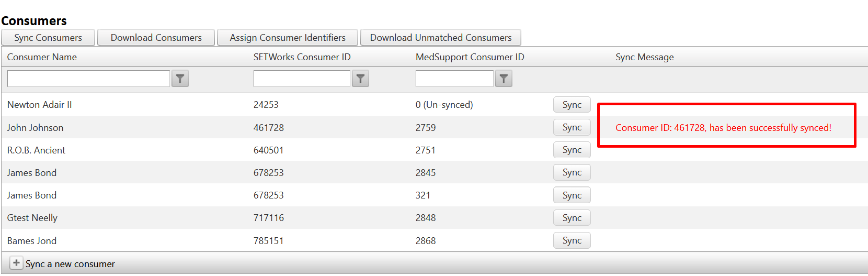Viewport: 868px width, 276px height.
Task: Sync the R.O.B. Ancient consumer
Action: tap(572, 150)
